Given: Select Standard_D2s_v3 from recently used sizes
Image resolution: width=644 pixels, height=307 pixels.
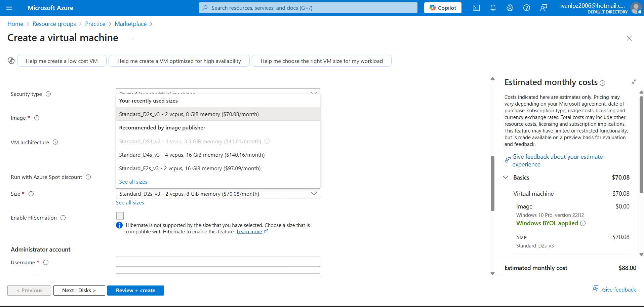Looking at the screenshot, I should click(218, 114).
